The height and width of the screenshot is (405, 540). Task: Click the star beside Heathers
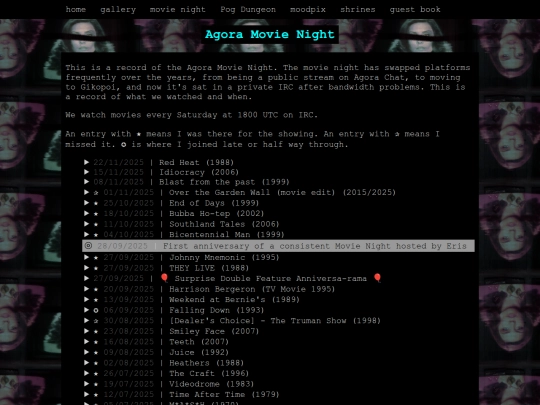[x=96, y=363]
